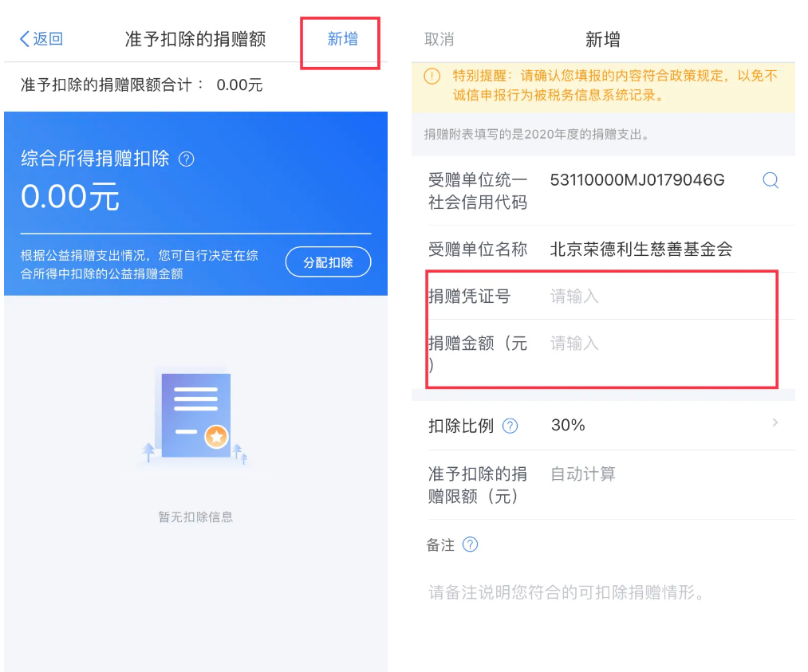808x672 pixels.
Task: Tap 北京荣德利生慈善基金会 name
Action: click(x=641, y=250)
